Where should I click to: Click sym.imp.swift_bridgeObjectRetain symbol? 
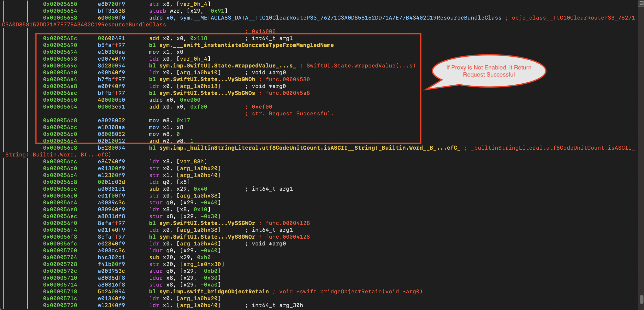(x=214, y=291)
